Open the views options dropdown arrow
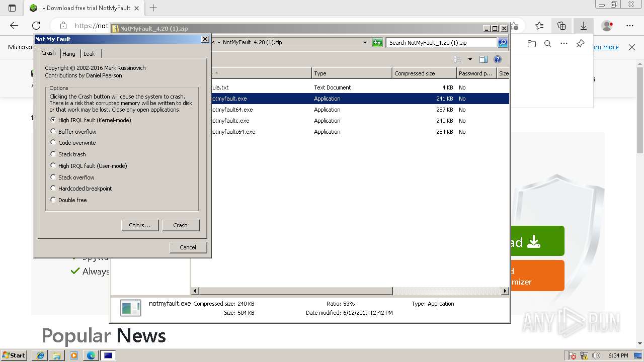644x362 pixels. [470, 59]
